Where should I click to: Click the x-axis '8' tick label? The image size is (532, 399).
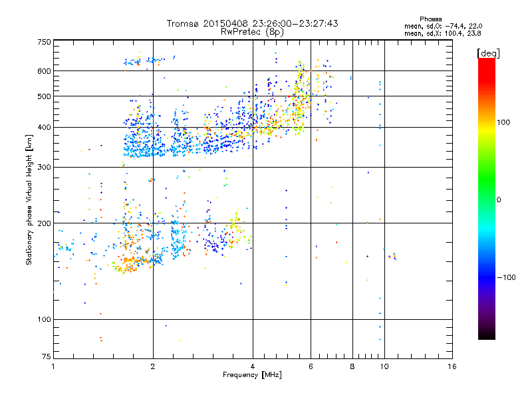pos(352,366)
